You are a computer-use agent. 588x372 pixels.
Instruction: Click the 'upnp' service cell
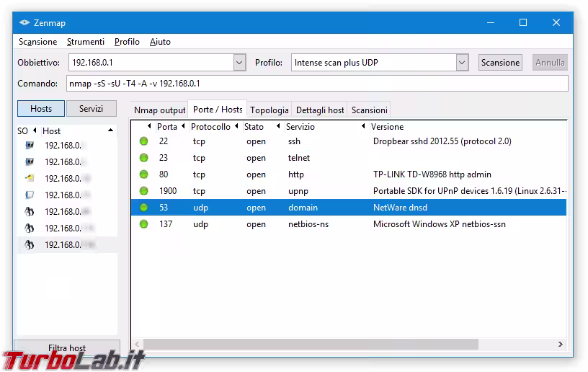298,191
